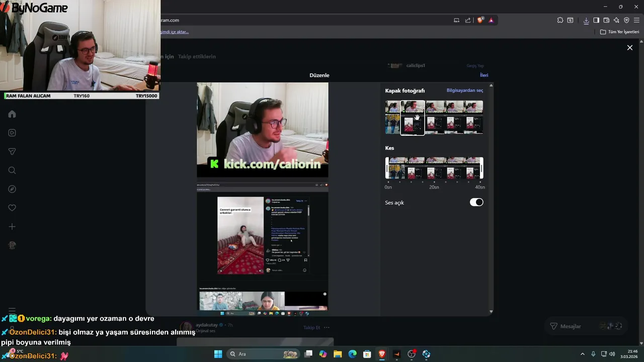
Task: Close the editing dialog with X
Action: tap(629, 47)
